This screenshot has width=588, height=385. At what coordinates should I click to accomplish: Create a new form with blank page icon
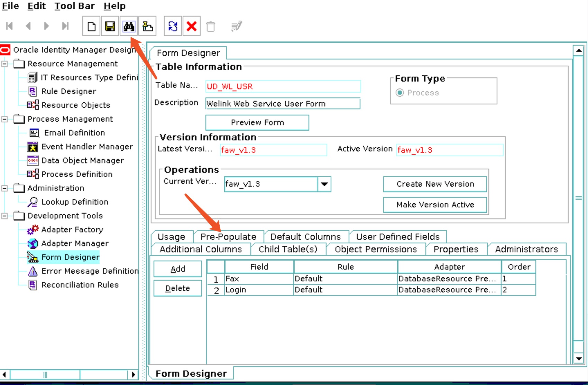[x=91, y=26]
